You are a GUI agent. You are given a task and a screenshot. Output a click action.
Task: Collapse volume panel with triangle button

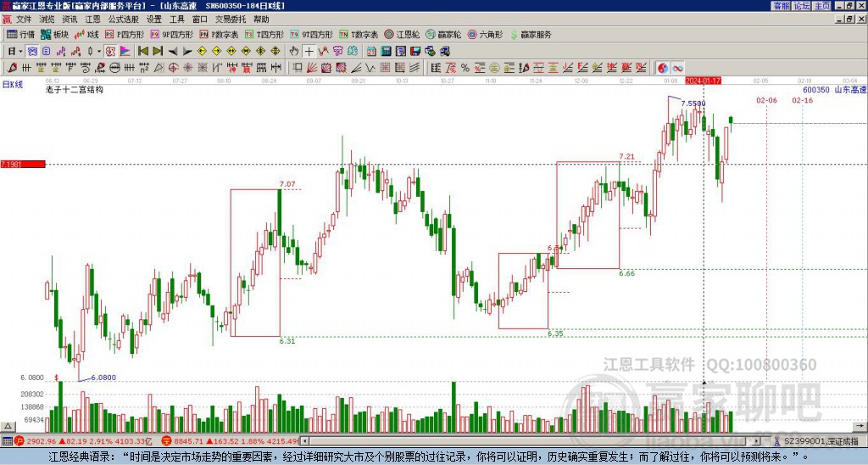click(7, 426)
